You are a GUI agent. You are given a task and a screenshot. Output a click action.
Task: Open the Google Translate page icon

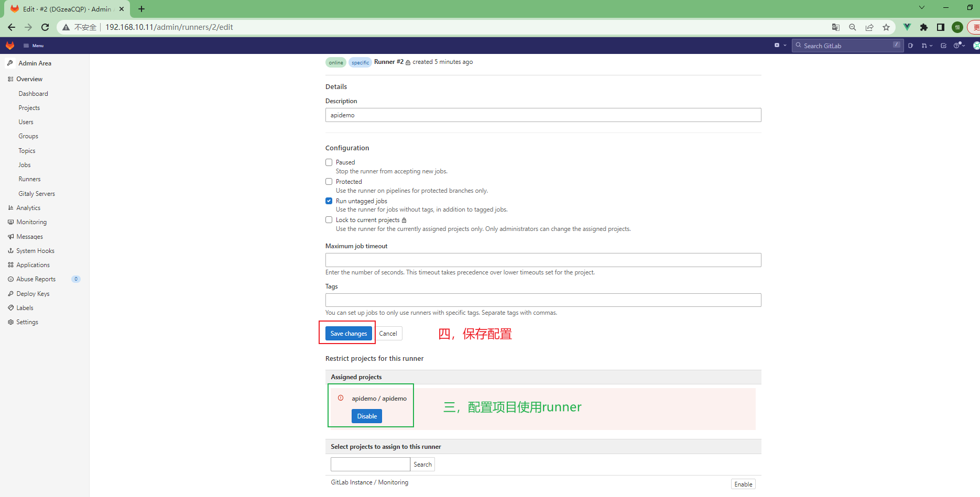tap(836, 27)
